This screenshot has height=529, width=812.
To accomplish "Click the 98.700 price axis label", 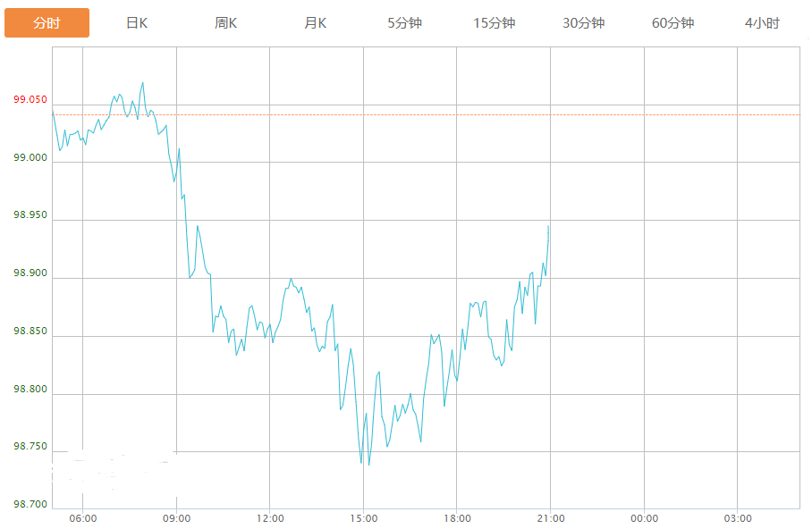I will (x=30, y=505).
